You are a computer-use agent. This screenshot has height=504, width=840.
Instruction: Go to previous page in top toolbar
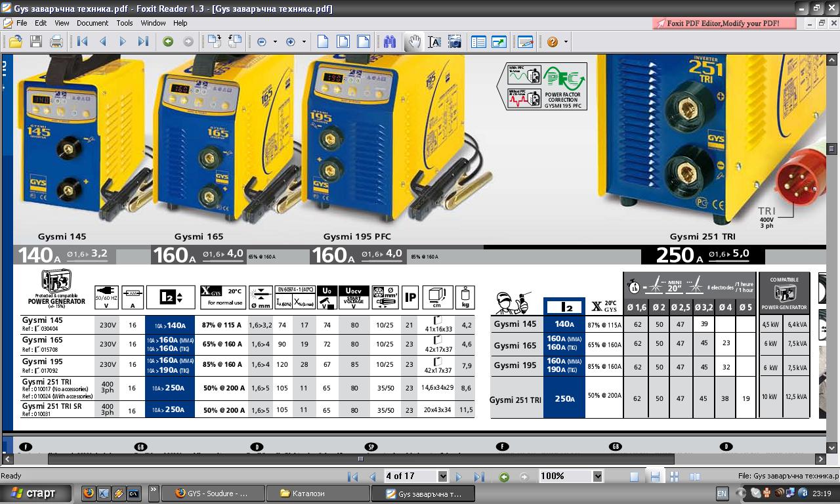point(103,42)
